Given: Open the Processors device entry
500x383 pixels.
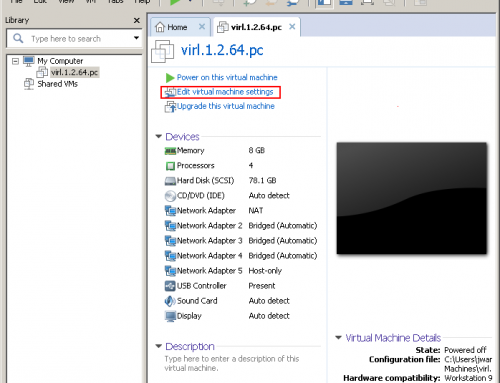Looking at the screenshot, I should [196, 166].
